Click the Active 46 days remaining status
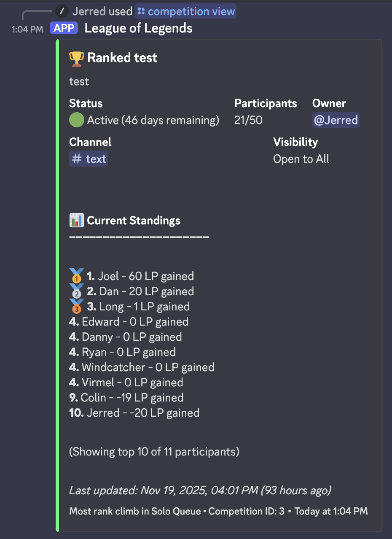Image resolution: width=392 pixels, height=539 pixels. pyautogui.click(x=153, y=120)
